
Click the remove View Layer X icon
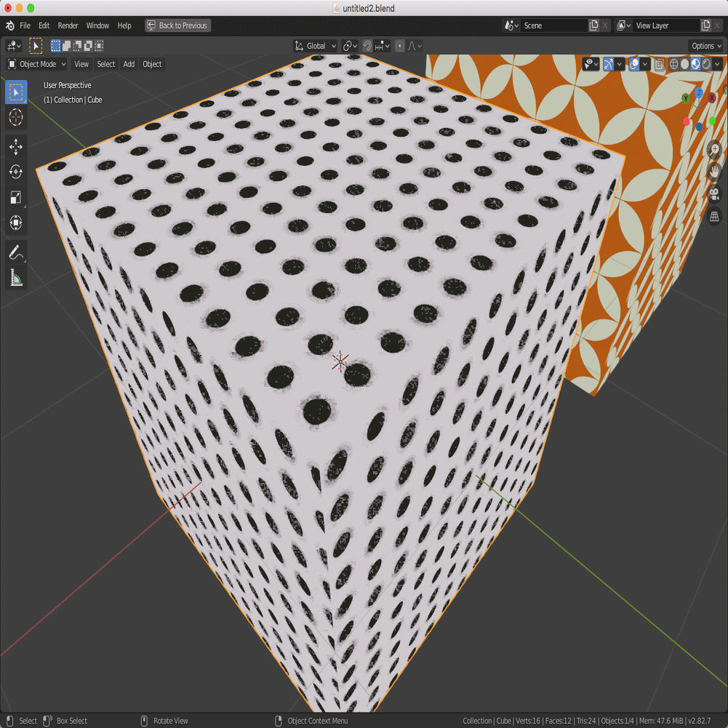point(717,25)
